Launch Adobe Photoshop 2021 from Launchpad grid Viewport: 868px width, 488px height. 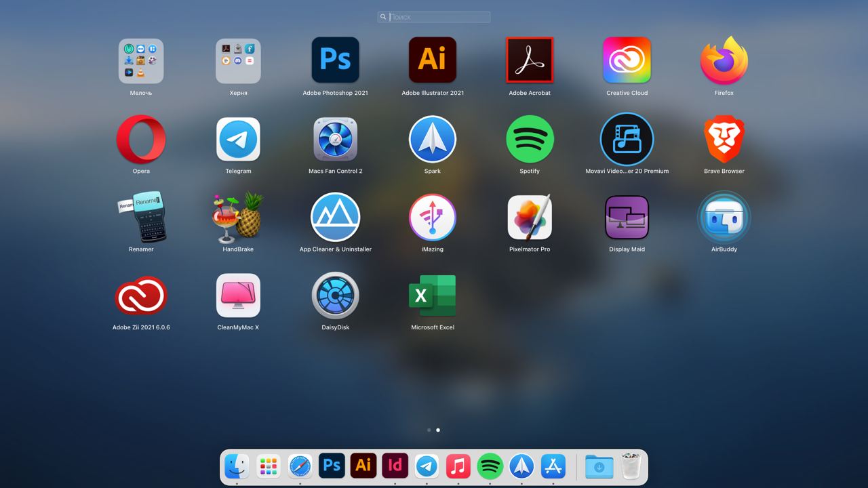click(x=335, y=60)
